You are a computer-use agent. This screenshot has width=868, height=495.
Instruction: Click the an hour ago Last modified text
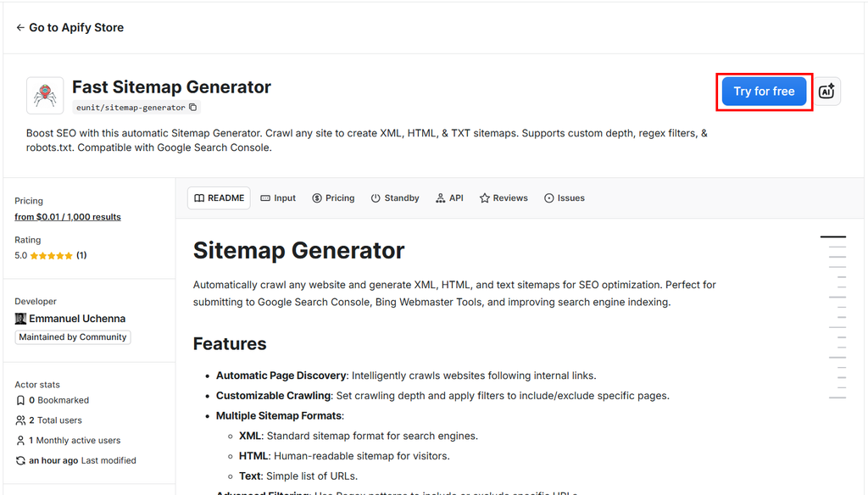coord(82,460)
